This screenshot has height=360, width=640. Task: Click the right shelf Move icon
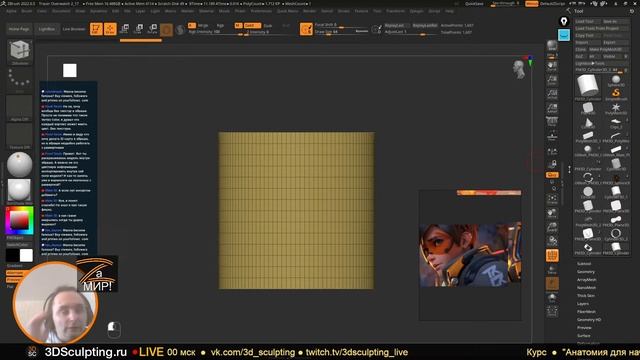pyautogui.click(x=552, y=213)
